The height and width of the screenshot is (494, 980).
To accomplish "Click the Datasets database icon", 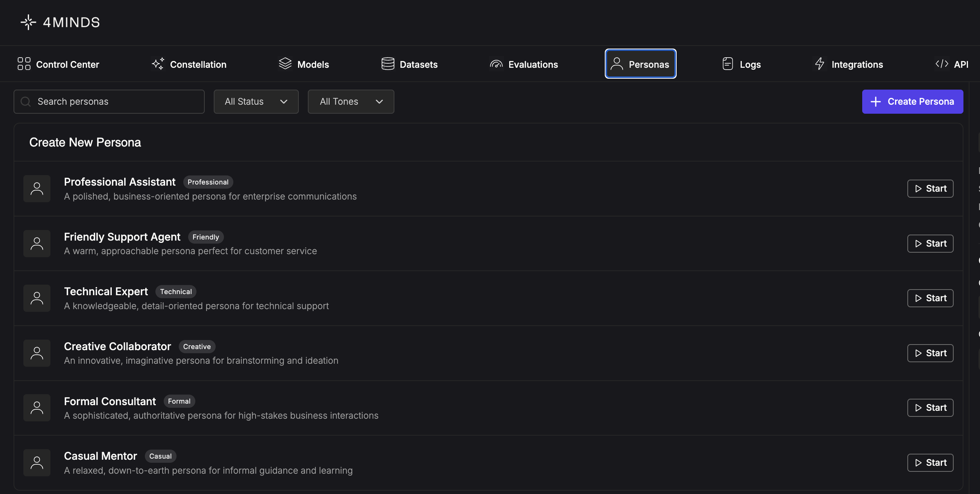I will coord(388,64).
